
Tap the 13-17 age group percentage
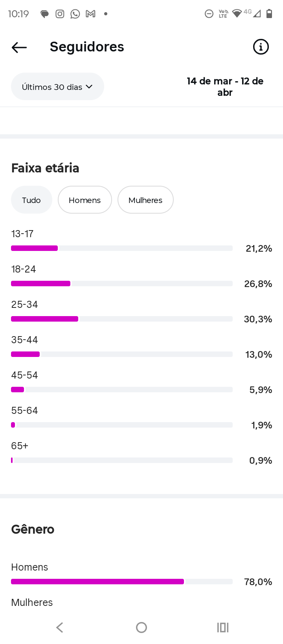[259, 249]
